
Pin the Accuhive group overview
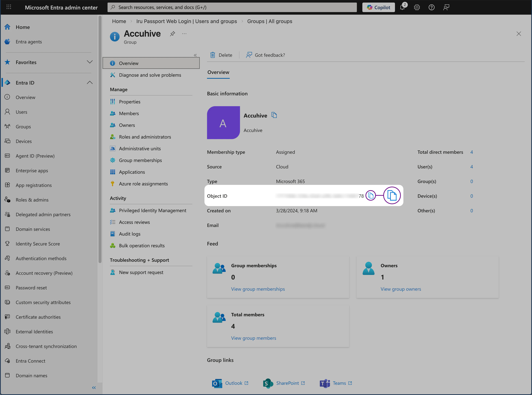[172, 33]
